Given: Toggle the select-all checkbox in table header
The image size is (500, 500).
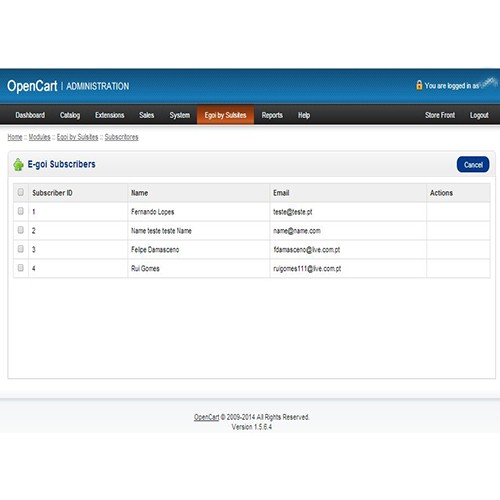Looking at the screenshot, I should coord(21,192).
